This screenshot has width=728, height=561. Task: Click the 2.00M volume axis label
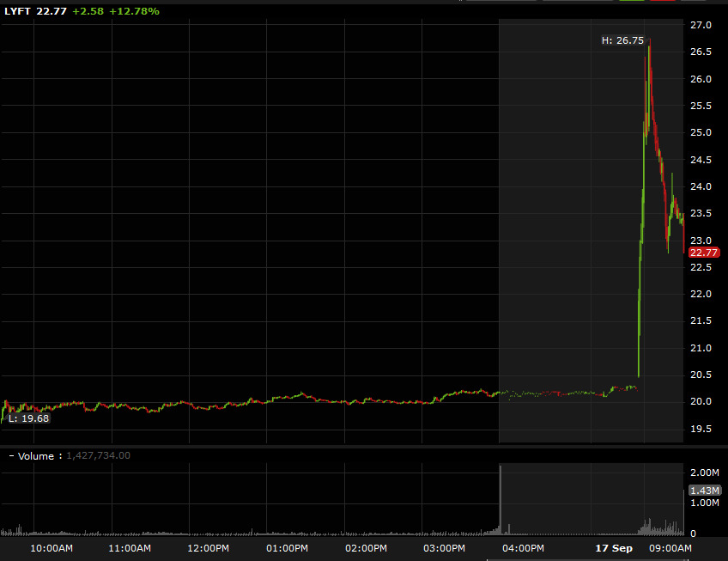(x=704, y=473)
